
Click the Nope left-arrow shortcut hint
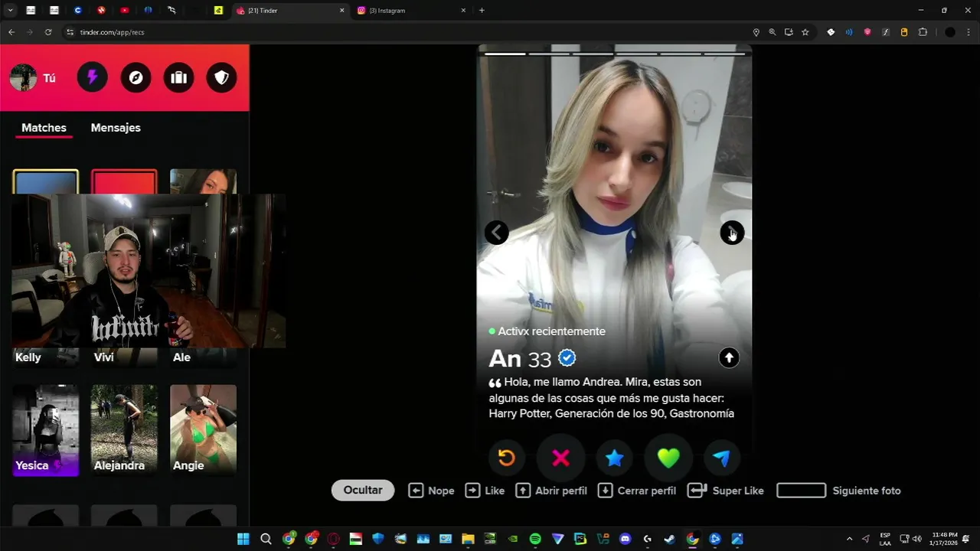pyautogui.click(x=431, y=491)
